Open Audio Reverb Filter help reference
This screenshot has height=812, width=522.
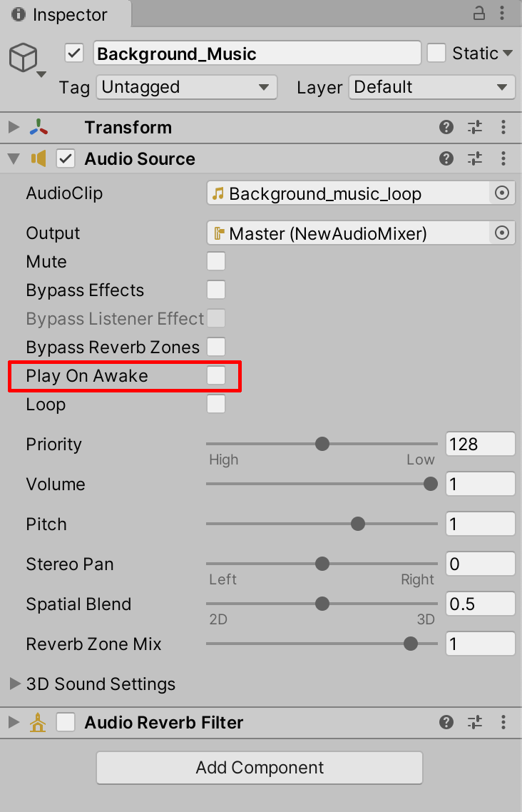(x=446, y=722)
